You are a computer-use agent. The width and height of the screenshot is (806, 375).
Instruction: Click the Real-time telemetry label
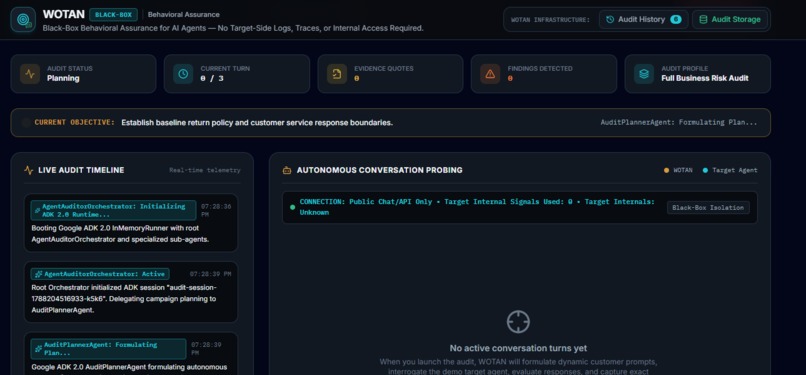pyautogui.click(x=205, y=170)
